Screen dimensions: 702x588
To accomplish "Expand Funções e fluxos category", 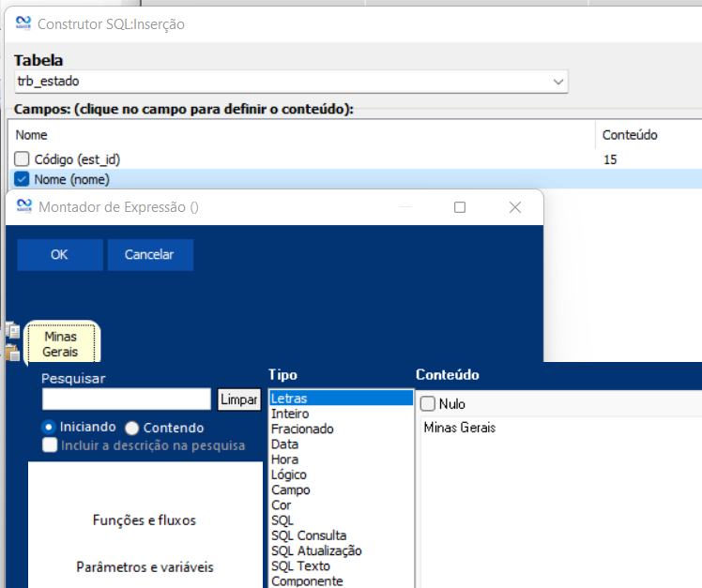I will pyautogui.click(x=144, y=520).
